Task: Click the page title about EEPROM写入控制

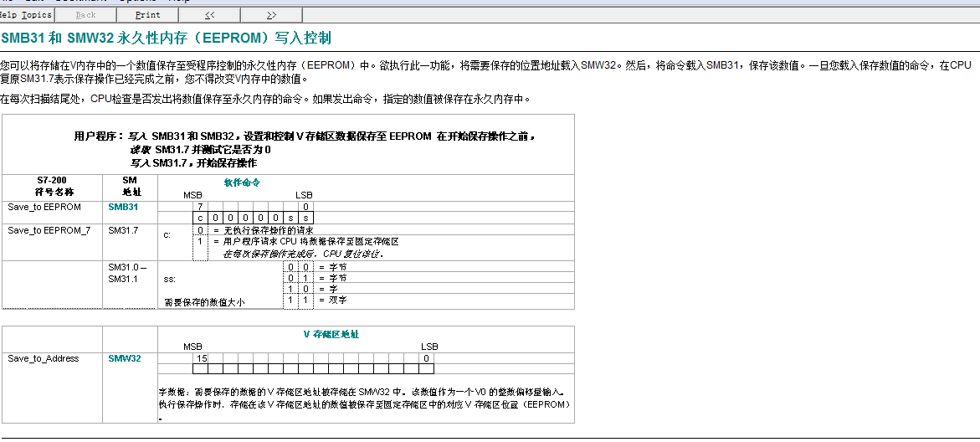Action: click(x=166, y=39)
